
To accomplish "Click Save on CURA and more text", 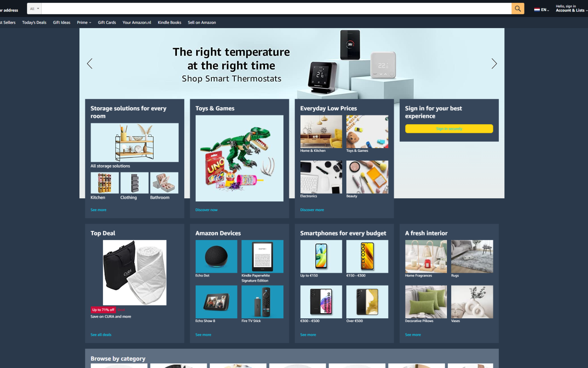I will click(111, 317).
